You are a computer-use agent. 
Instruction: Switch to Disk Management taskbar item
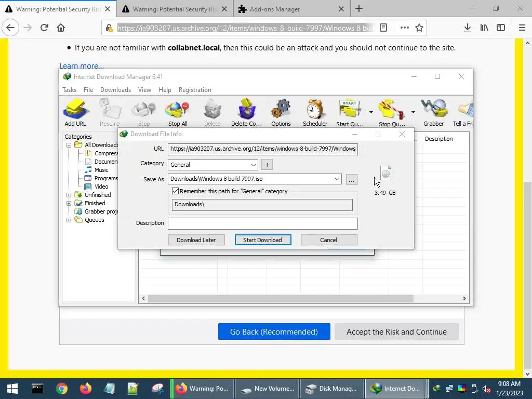pos(332,389)
